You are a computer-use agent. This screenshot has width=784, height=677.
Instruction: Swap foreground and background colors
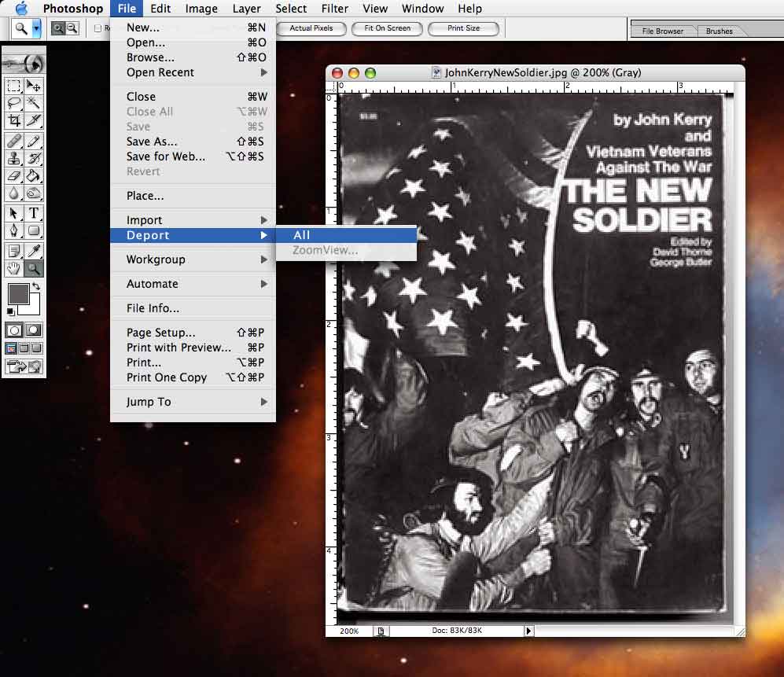click(x=36, y=286)
